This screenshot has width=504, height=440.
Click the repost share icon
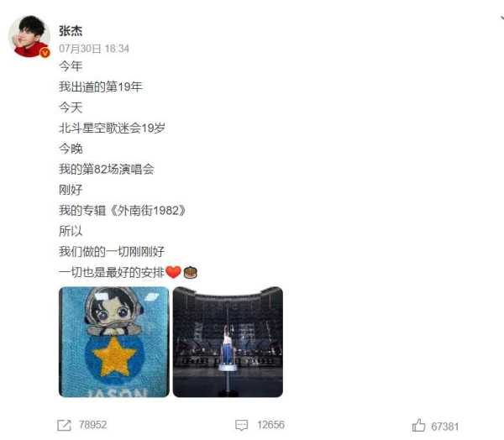[64, 425]
